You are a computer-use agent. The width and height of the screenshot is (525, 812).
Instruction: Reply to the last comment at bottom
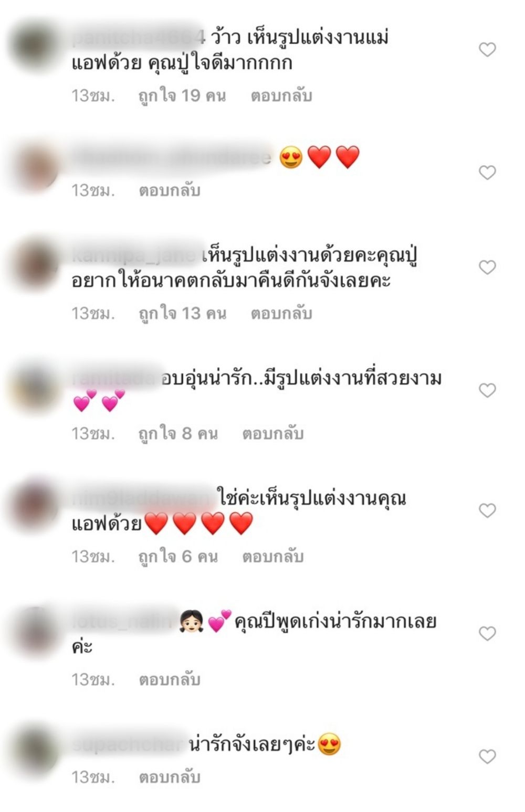click(x=170, y=777)
